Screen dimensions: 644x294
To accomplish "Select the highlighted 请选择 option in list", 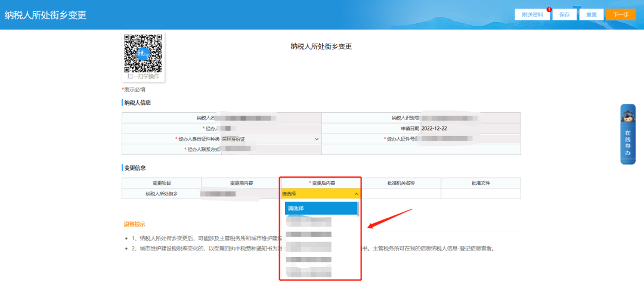I will (321, 209).
